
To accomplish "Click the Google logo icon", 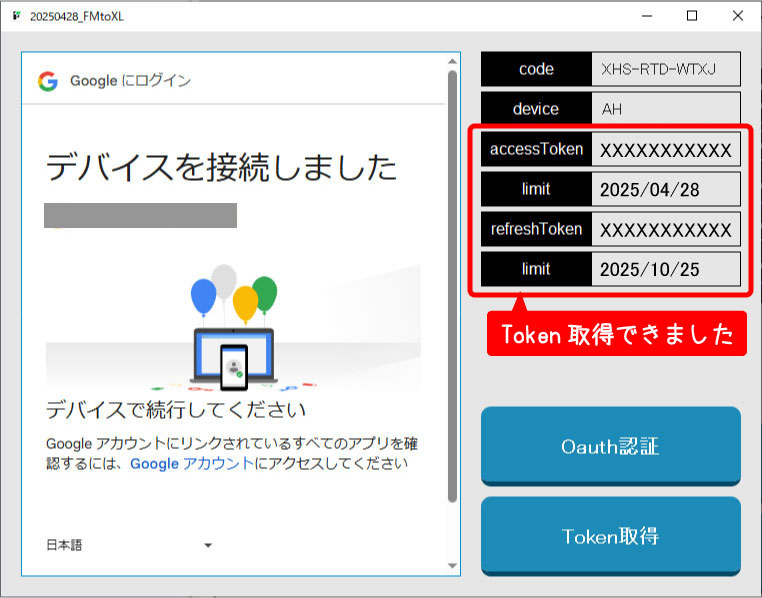I will 48,81.
